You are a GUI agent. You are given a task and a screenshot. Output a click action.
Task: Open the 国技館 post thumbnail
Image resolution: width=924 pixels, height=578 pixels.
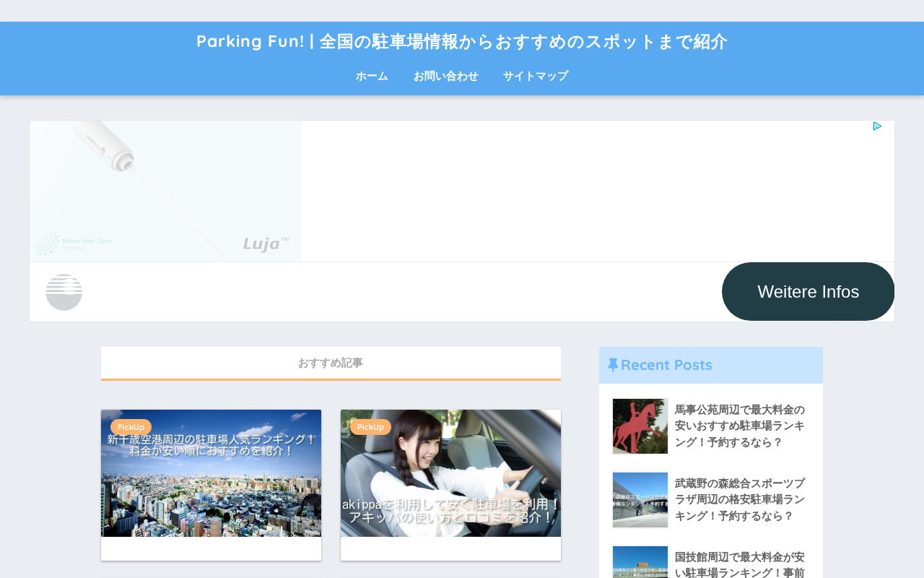640,562
